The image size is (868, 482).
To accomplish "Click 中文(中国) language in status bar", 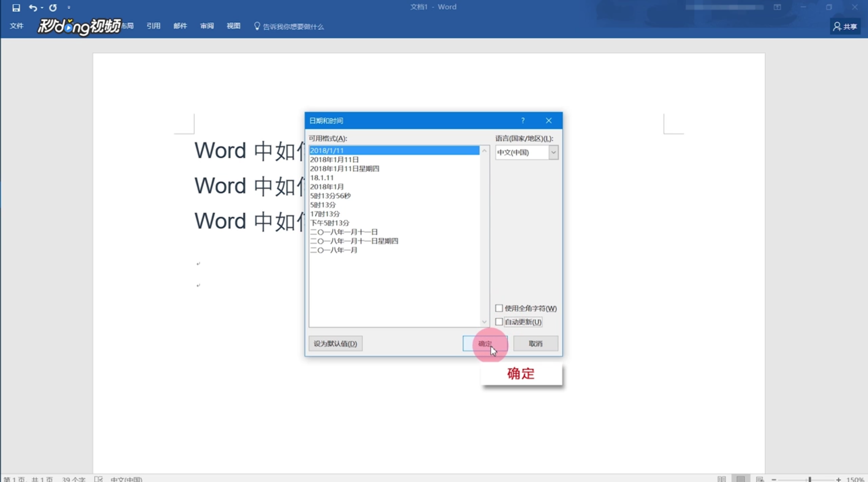I will (127, 478).
